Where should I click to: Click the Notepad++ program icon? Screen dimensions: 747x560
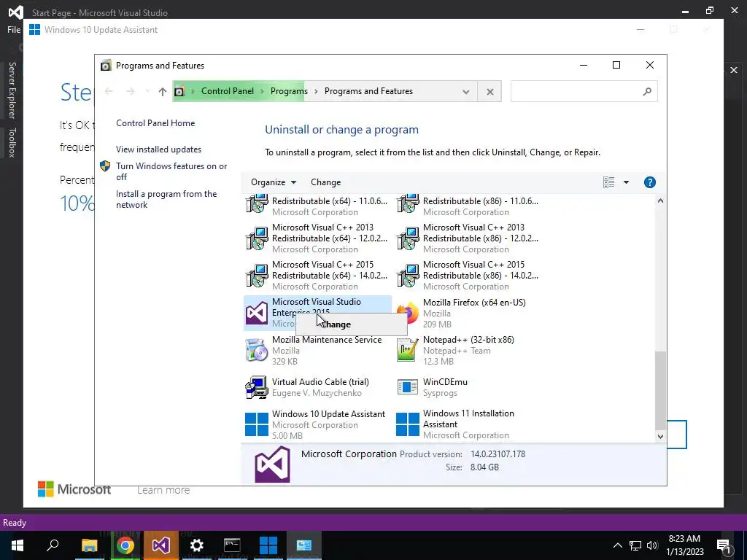(x=408, y=350)
